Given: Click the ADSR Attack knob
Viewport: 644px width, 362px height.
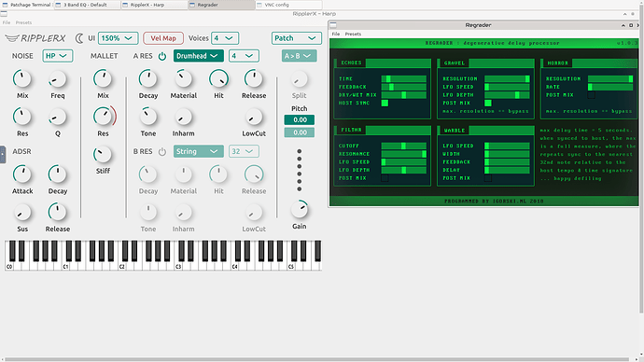Looking at the screenshot, I should point(22,174).
